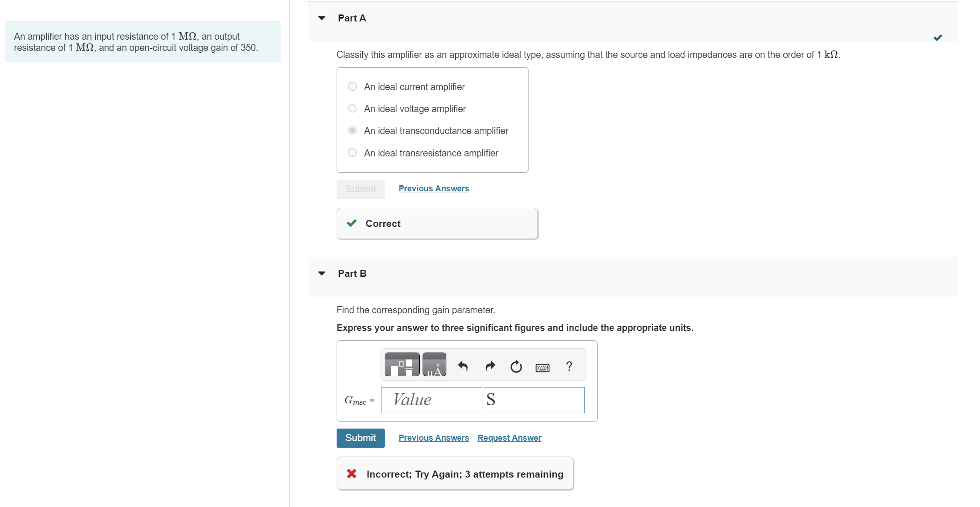Select the ideal current amplifier option
This screenshot has height=507, width=980.
pos(353,87)
